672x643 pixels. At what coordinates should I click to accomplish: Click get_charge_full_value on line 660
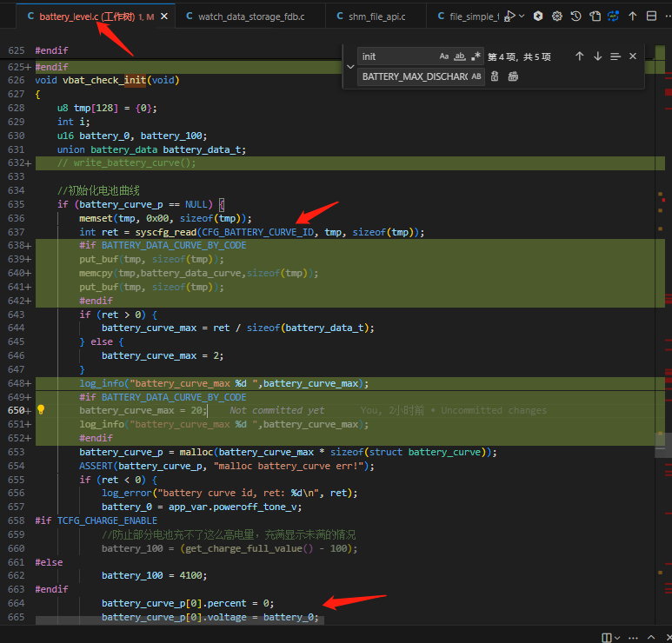point(244,549)
